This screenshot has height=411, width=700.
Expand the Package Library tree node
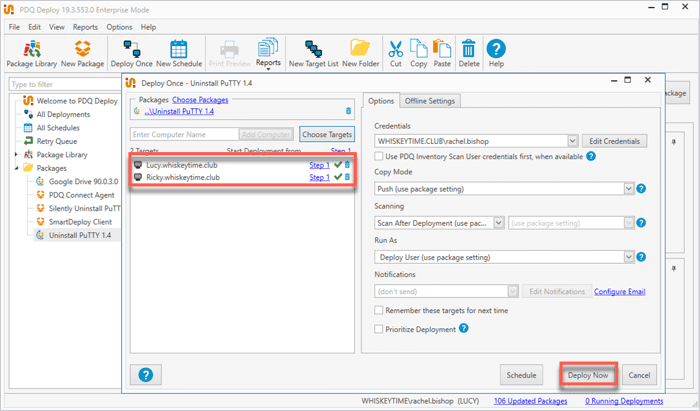tap(16, 154)
